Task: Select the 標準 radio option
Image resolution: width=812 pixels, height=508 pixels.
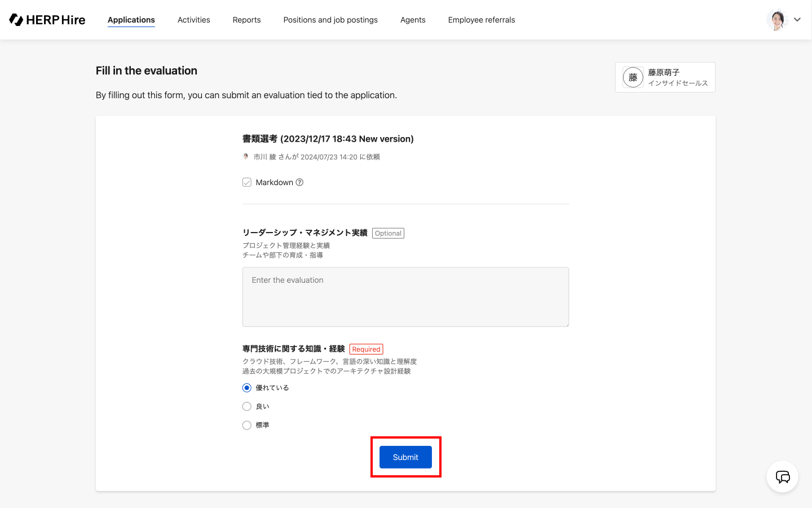Action: [247, 425]
